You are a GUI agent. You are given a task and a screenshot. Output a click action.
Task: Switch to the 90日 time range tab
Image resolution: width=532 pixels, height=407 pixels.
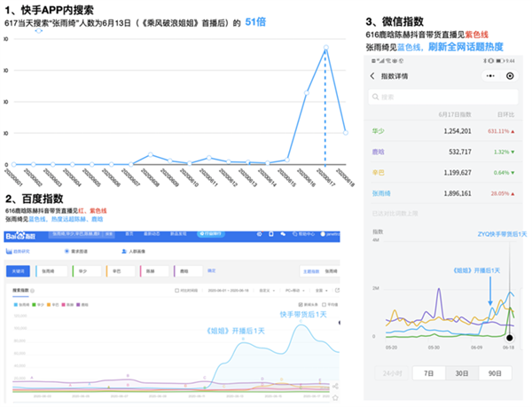coord(497,373)
